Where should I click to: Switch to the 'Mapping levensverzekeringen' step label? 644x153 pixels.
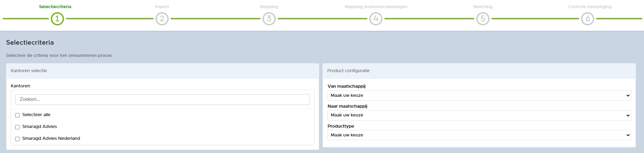376,7
